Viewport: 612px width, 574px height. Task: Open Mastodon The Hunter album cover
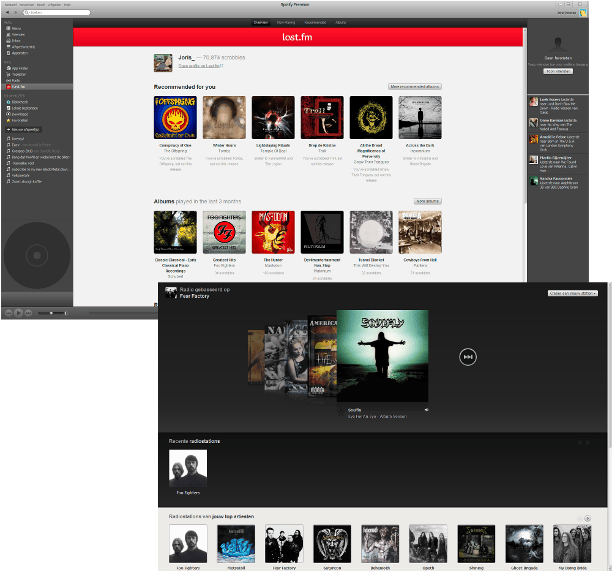[273, 232]
